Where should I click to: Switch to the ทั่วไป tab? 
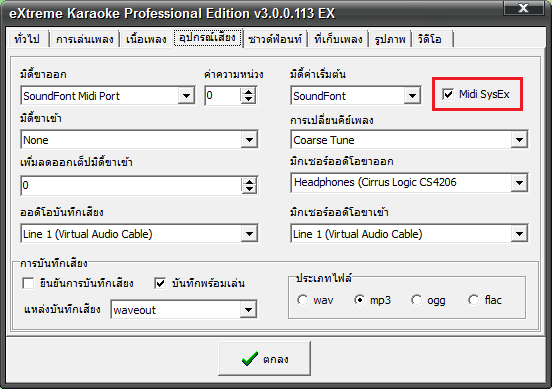[x=27, y=39]
